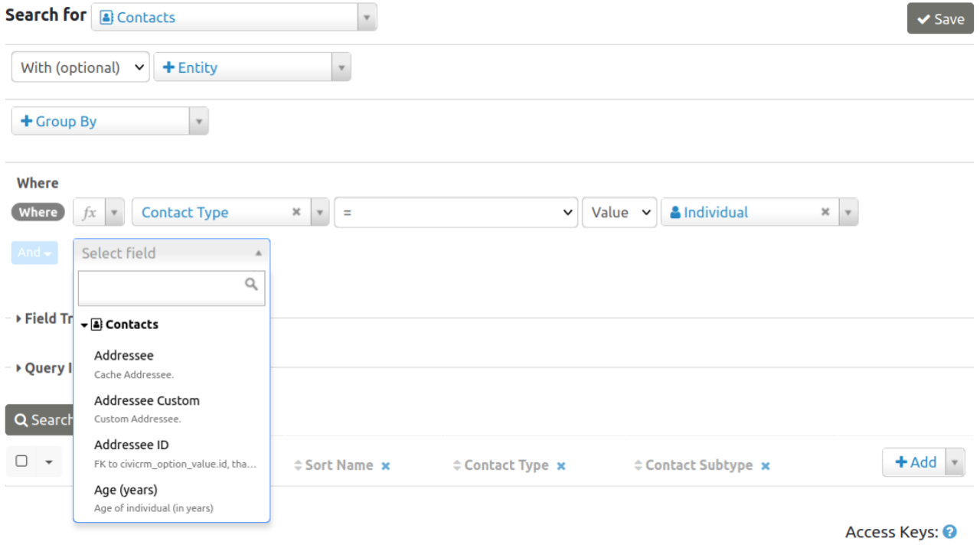Choose Age (years) field option
The width and height of the screenshot is (980, 548).
point(126,490)
